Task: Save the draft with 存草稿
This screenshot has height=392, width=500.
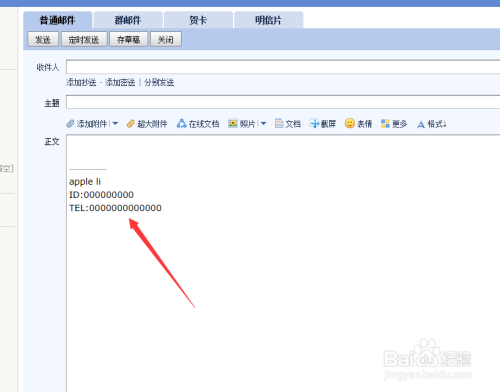Action: click(129, 40)
